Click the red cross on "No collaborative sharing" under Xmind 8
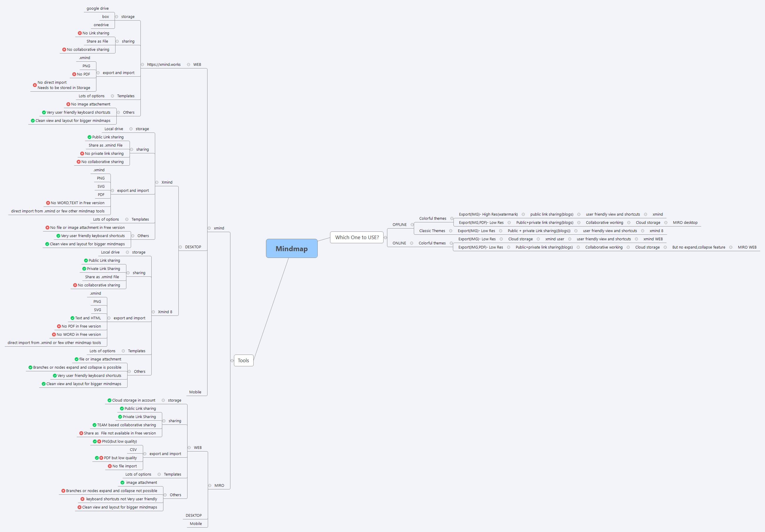The image size is (765, 532). [x=75, y=285]
